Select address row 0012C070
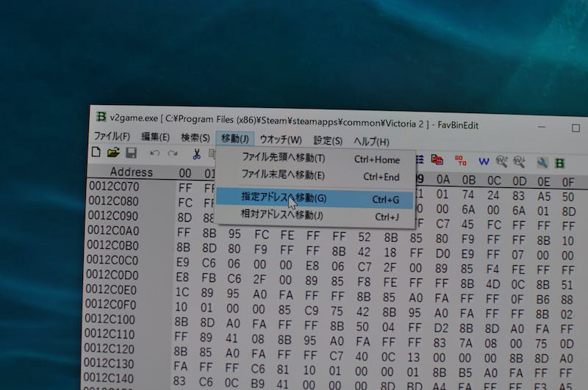588x390 pixels. (114, 187)
